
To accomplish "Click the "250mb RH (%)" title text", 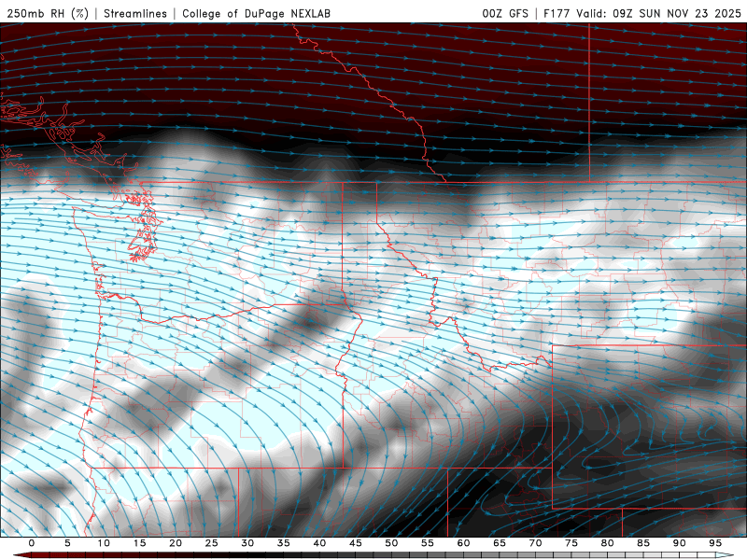I will [48, 13].
